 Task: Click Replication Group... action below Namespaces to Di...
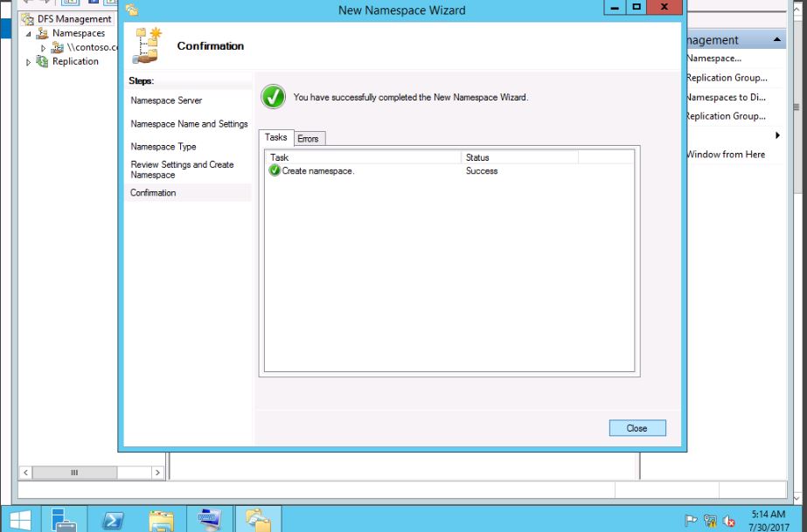(x=727, y=116)
